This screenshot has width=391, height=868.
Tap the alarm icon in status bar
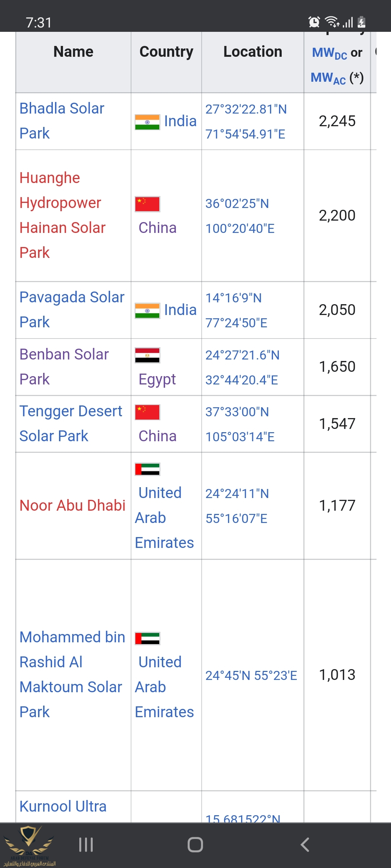314,22
